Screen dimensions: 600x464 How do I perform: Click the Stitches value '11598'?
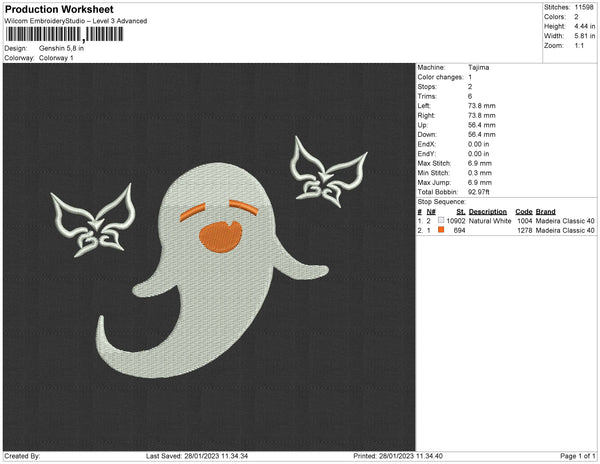point(584,7)
